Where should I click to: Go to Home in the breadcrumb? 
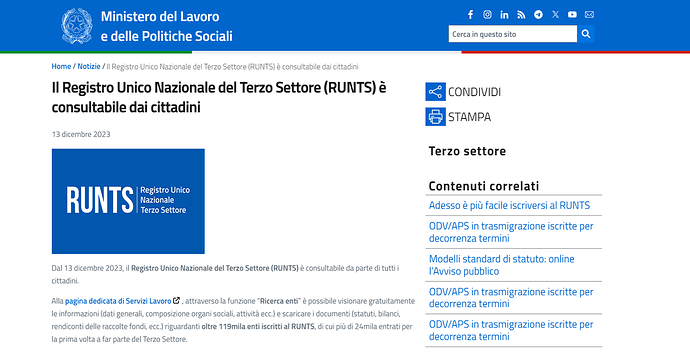pyautogui.click(x=61, y=66)
